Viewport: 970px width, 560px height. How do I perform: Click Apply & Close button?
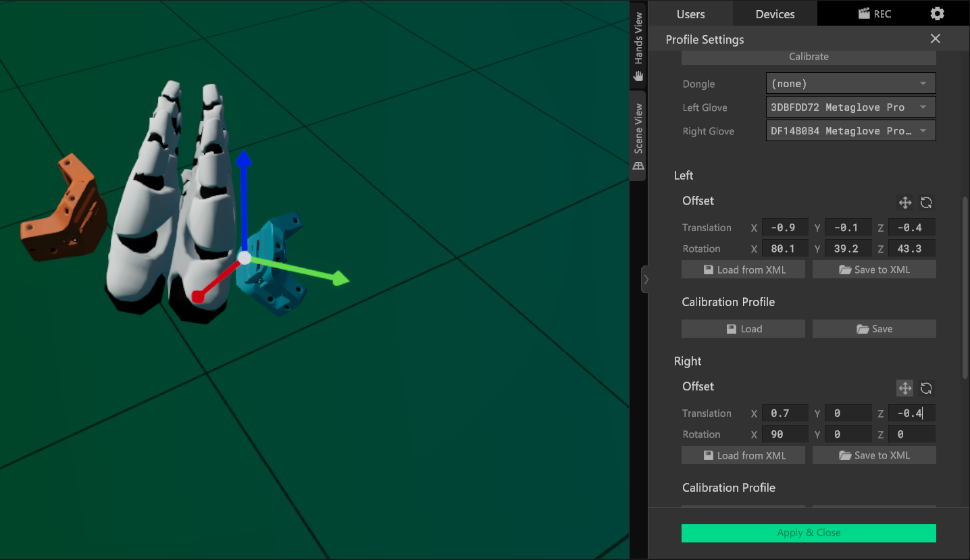pos(809,533)
